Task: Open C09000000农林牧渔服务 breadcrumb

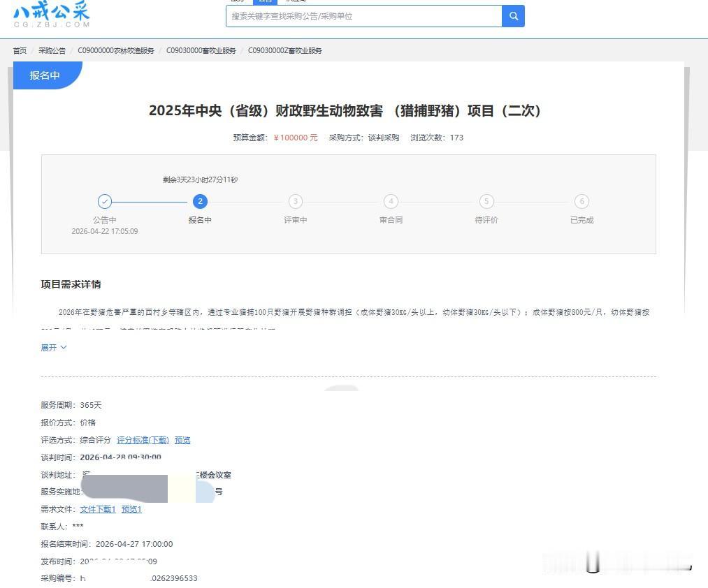Action: click(x=116, y=50)
